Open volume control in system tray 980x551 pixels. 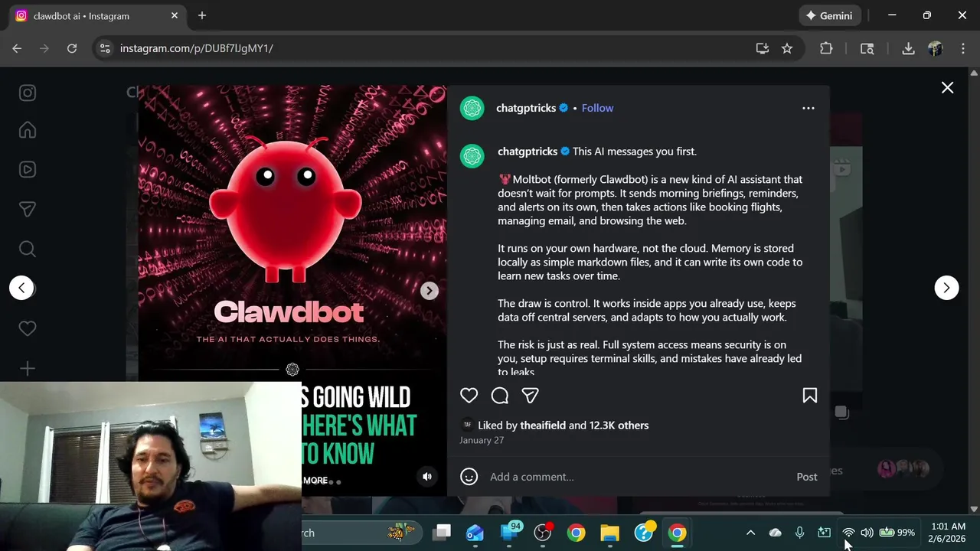867,533
